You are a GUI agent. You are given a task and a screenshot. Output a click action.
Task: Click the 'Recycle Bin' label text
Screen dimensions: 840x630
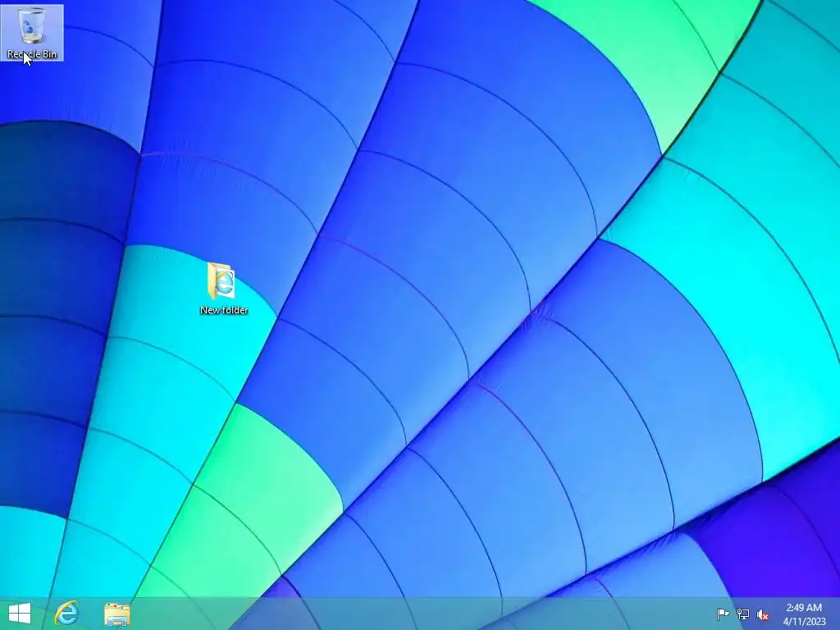click(x=32, y=53)
